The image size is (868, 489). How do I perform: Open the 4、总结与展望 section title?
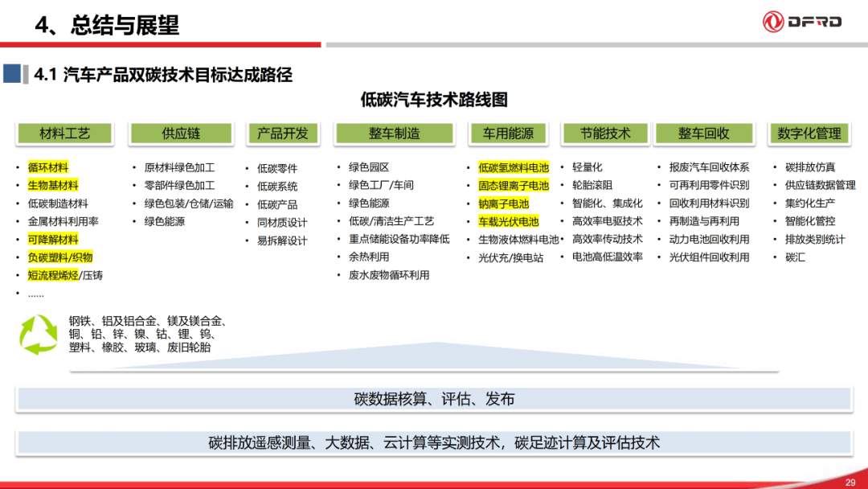(x=108, y=26)
